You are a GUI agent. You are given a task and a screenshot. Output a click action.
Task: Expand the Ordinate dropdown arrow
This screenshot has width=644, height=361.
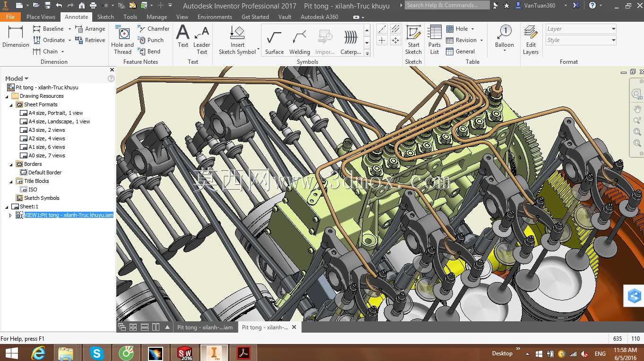click(70, 40)
